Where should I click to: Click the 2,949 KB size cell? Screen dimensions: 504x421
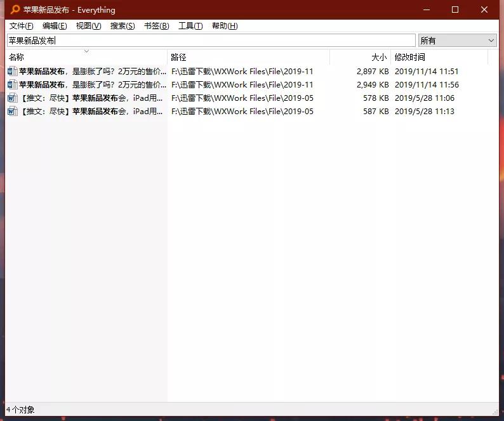pyautogui.click(x=373, y=85)
